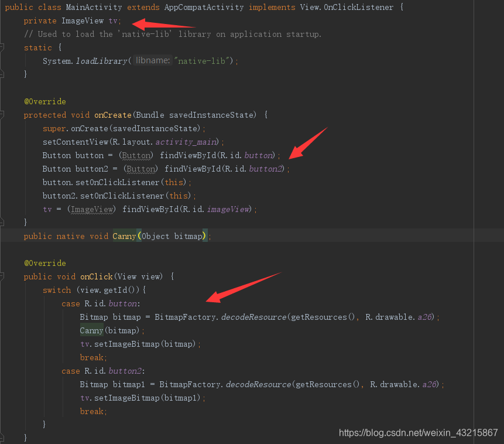Click the View view parameter
The image size is (504, 444).
click(x=139, y=276)
